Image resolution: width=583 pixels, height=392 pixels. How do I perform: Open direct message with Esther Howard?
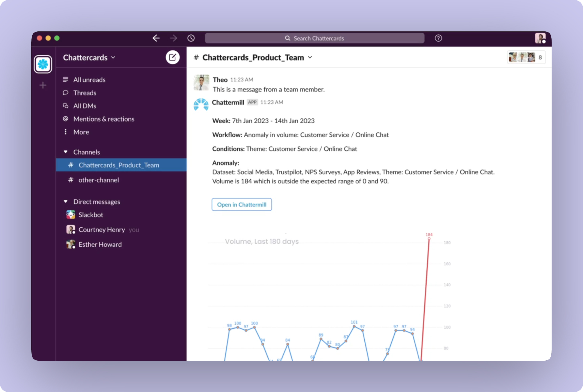click(100, 244)
